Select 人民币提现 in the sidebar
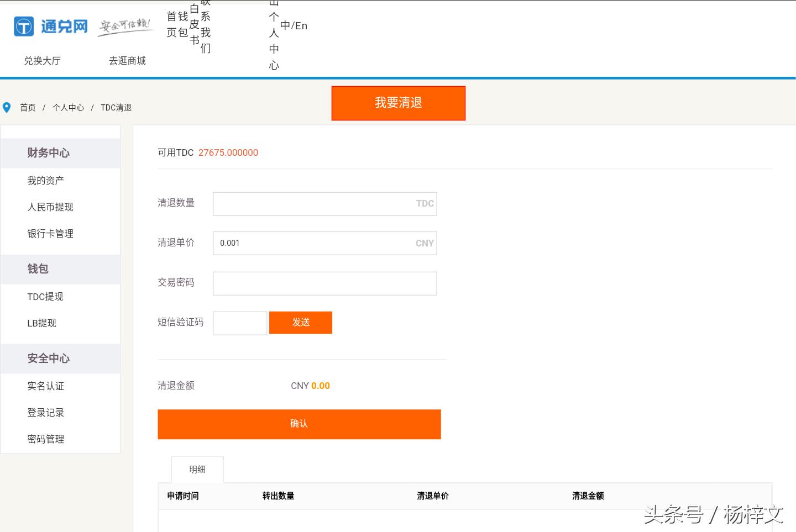This screenshot has height=532, width=796. (x=50, y=207)
